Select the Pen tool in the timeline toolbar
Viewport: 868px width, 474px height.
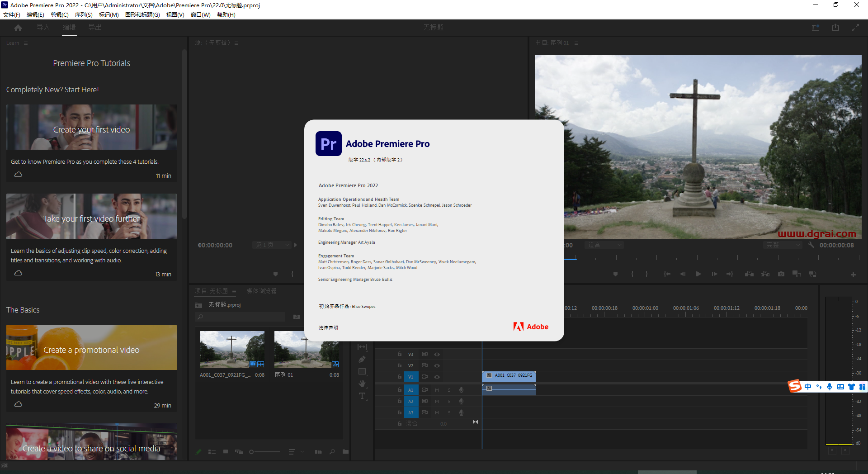tap(362, 359)
